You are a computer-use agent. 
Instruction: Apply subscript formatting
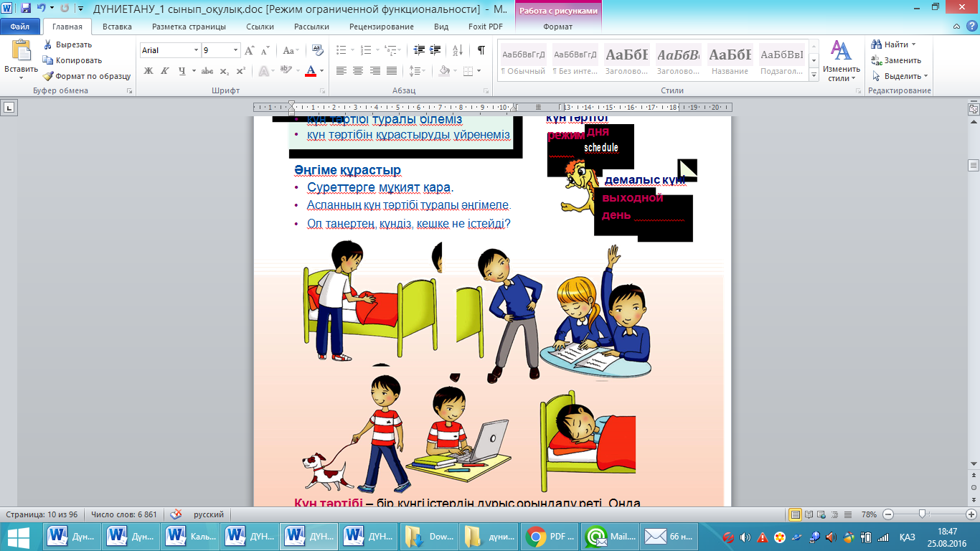225,71
